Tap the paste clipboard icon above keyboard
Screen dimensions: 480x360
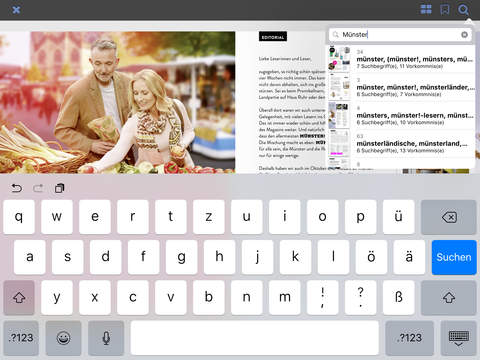point(59,188)
